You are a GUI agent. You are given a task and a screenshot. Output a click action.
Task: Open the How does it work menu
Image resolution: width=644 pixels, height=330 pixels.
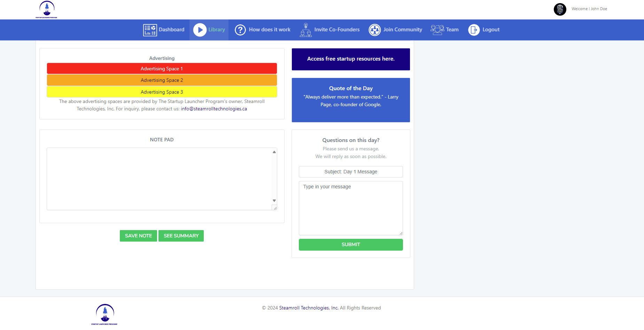pos(269,30)
